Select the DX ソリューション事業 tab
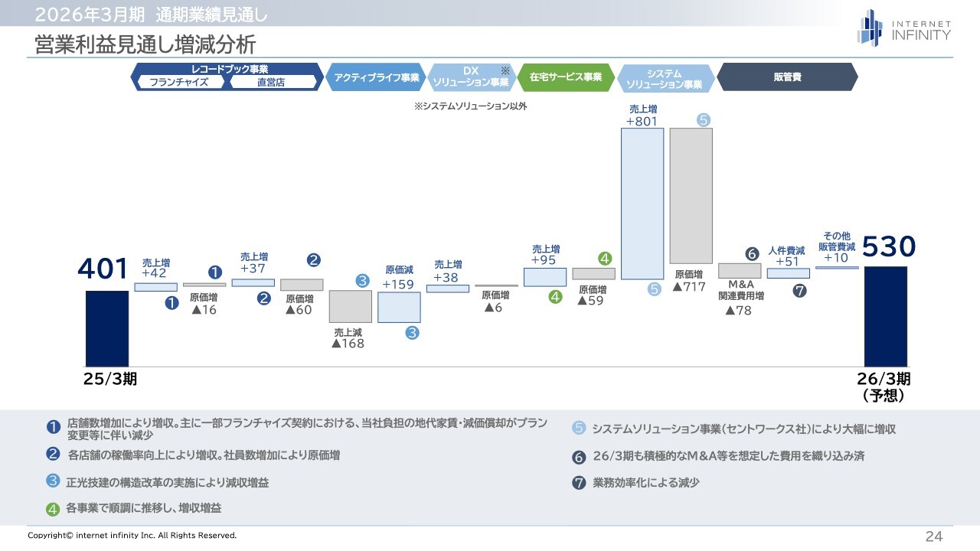 coord(469,77)
